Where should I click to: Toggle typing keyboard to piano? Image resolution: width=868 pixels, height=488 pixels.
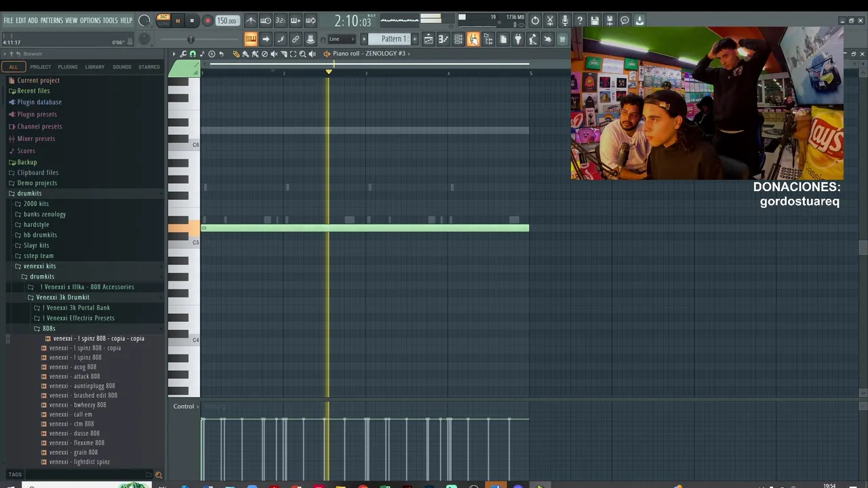click(251, 39)
